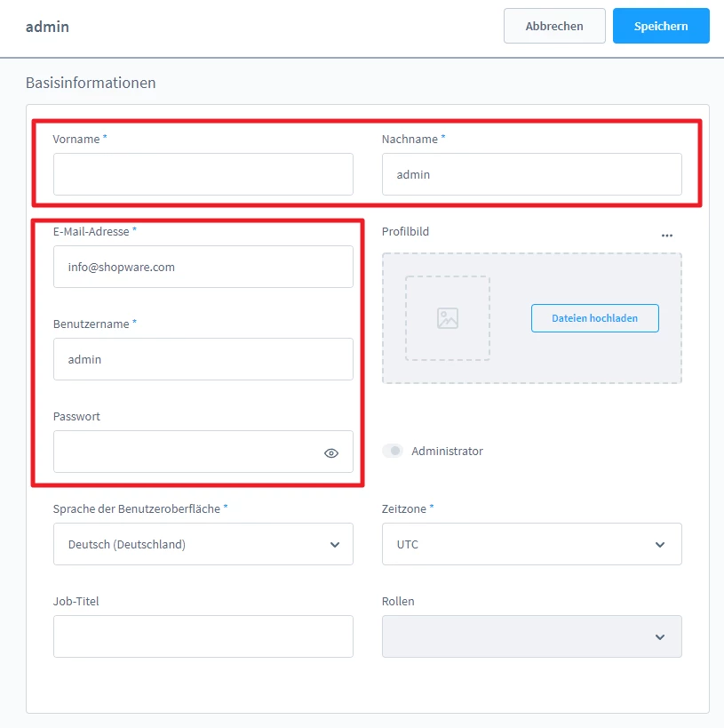
Task: Expand the Rollen dropdown
Action: (531, 636)
